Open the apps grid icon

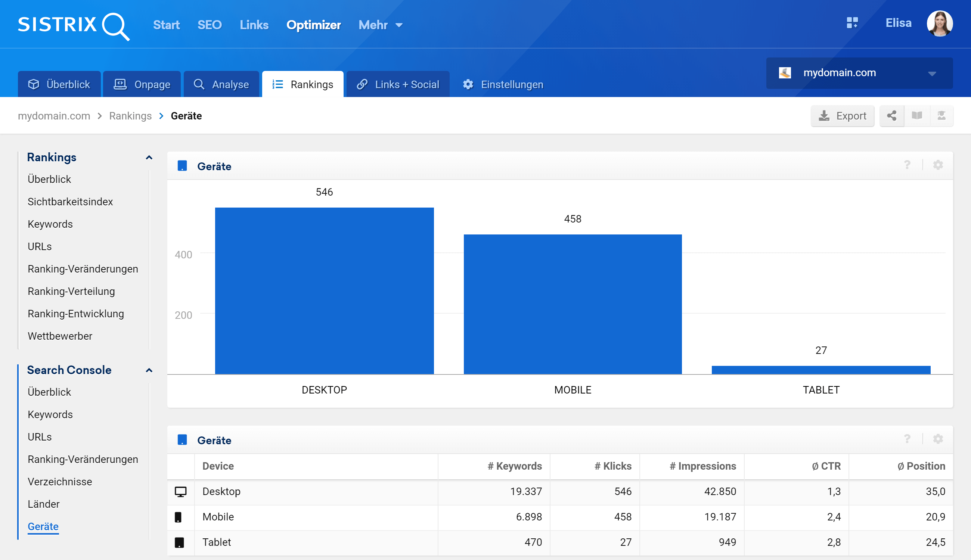pos(852,23)
